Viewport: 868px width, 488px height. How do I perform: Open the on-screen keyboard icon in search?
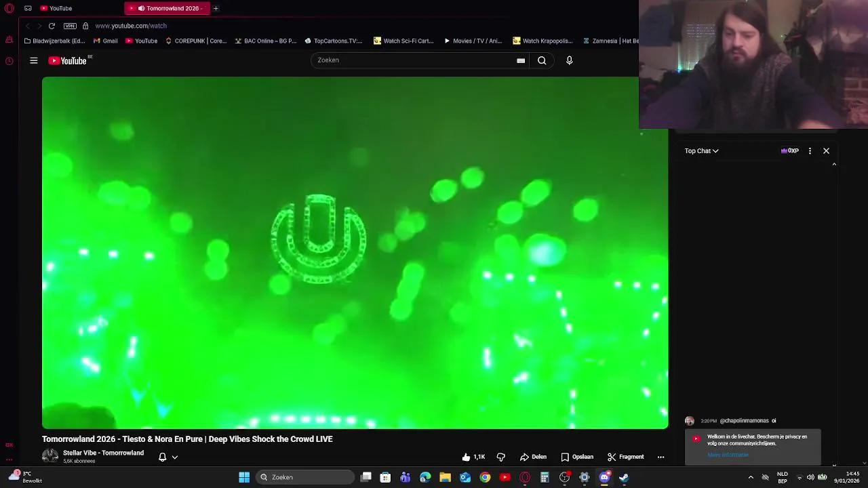pyautogui.click(x=521, y=60)
